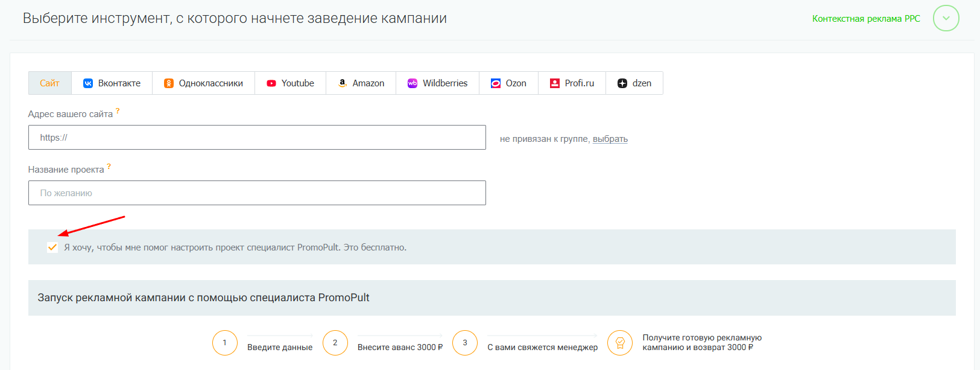Click the award badge step icon
Viewport: 980px width, 370px height.
(620, 343)
